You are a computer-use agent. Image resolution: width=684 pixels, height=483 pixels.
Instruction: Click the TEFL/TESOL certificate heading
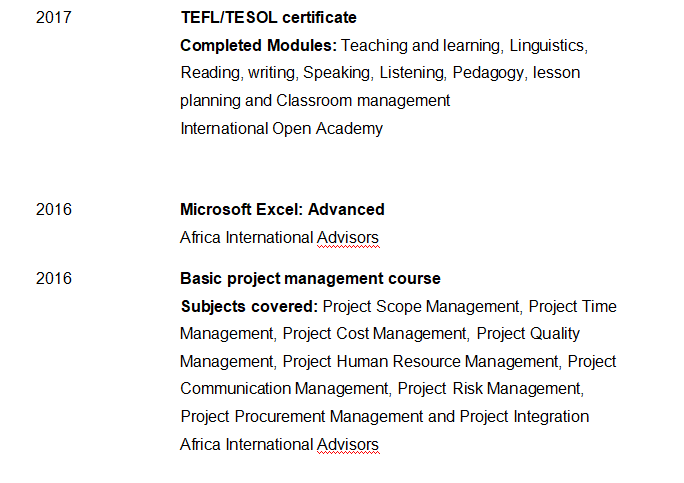[x=268, y=18]
